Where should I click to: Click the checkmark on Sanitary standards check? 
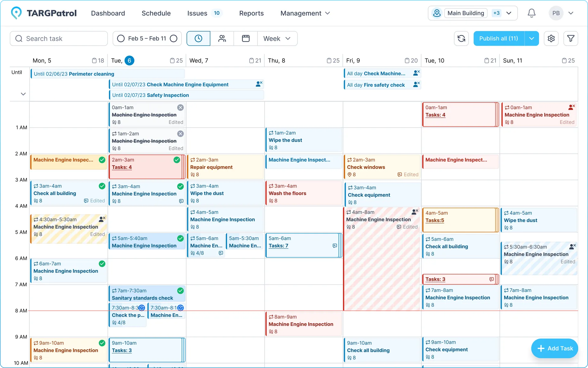(180, 291)
